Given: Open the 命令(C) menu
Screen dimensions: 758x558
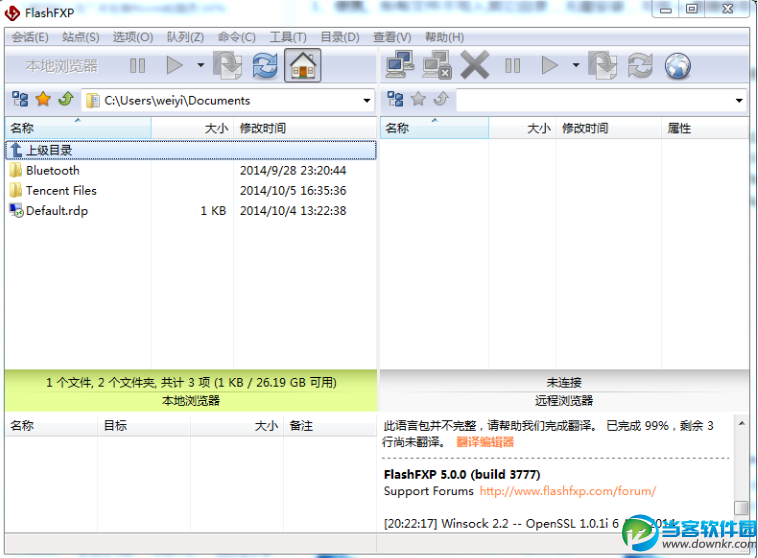Looking at the screenshot, I should click(x=236, y=37).
